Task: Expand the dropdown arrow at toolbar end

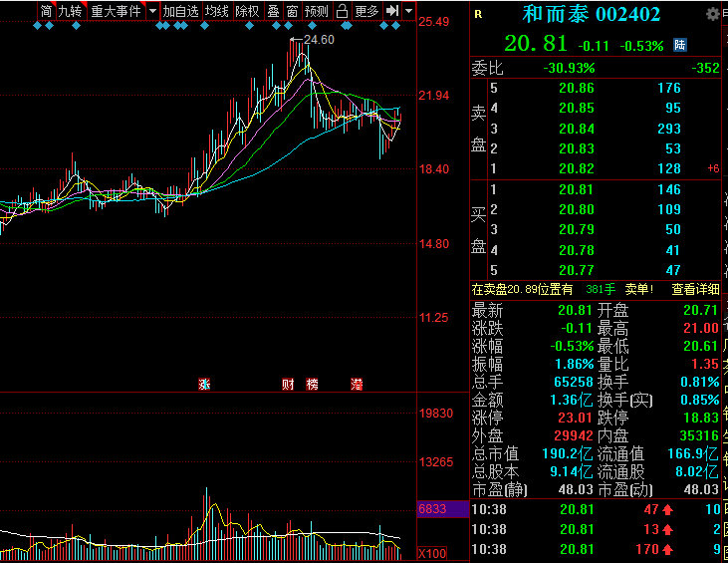Action: coord(408,11)
